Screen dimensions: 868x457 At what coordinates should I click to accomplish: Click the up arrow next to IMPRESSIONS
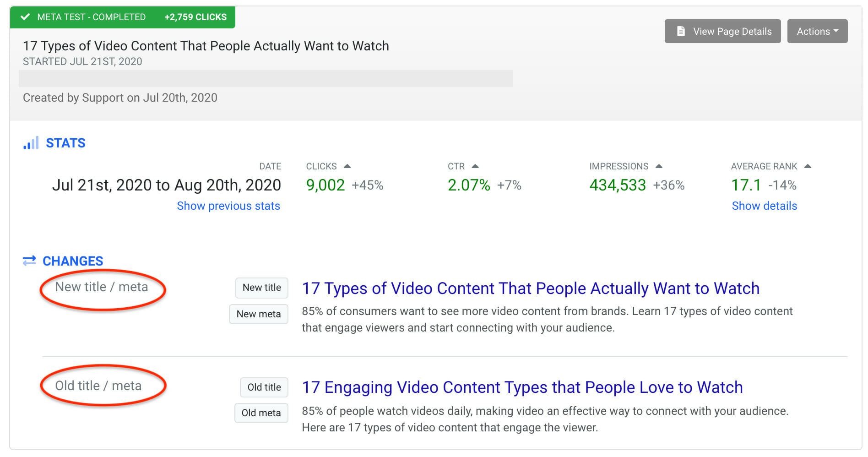(659, 166)
